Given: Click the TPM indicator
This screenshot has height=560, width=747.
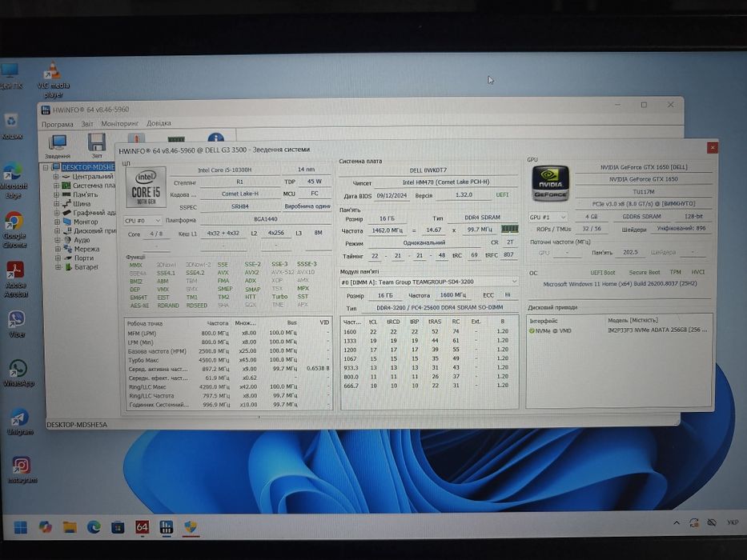Looking at the screenshot, I should (x=675, y=272).
